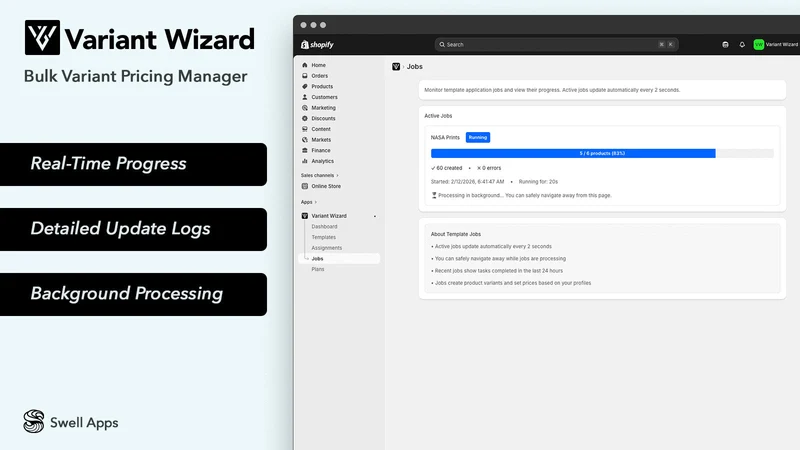Click the Marketing target icon
The image size is (800, 450).
[305, 108]
